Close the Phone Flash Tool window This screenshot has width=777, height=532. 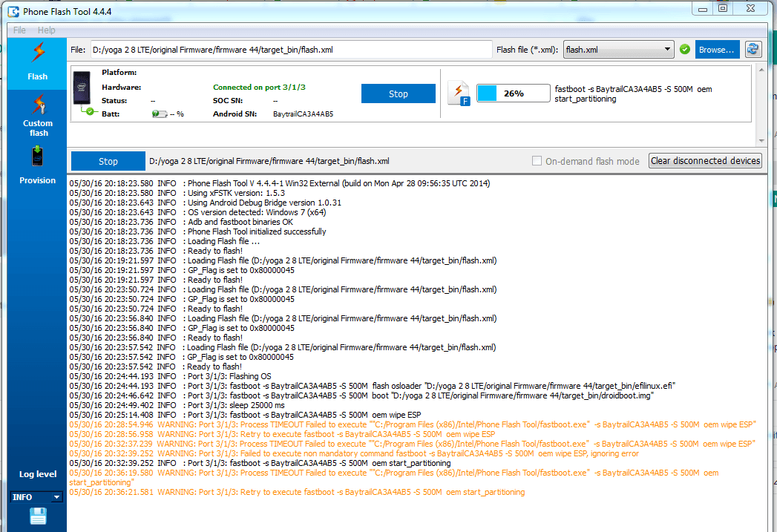750,8
